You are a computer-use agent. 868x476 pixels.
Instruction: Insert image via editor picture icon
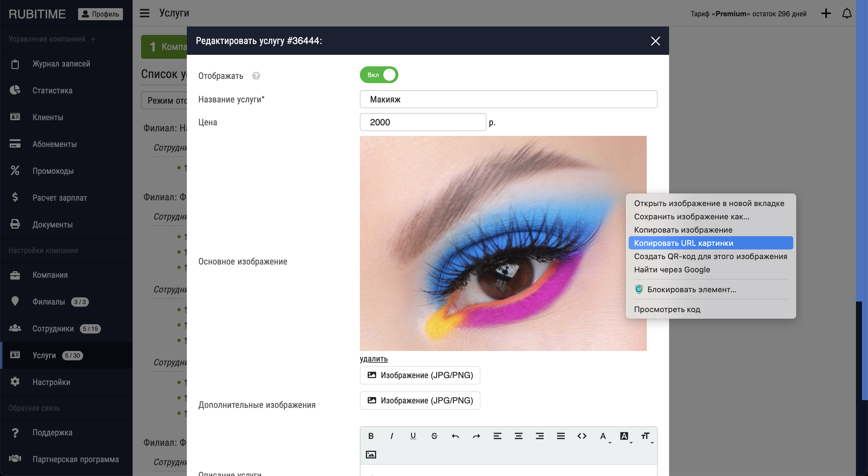click(371, 454)
